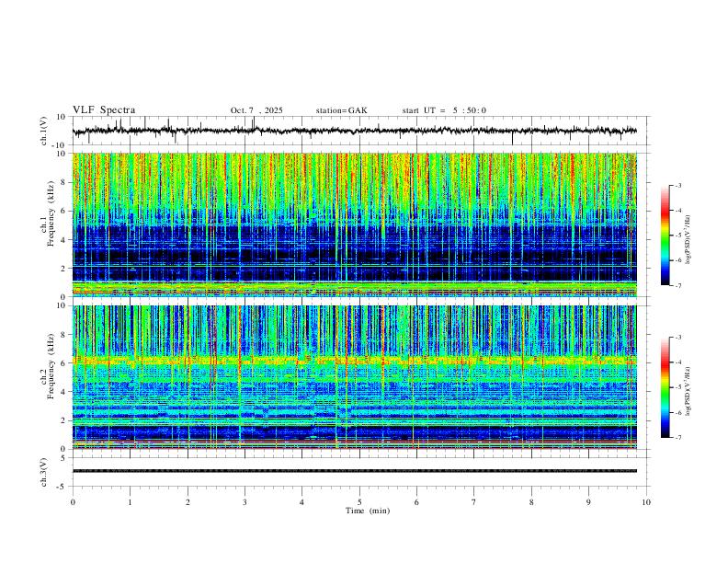728x563 pixels.
Task: Click the "ch.1(V)" waveform axis label
Action: coord(43,131)
